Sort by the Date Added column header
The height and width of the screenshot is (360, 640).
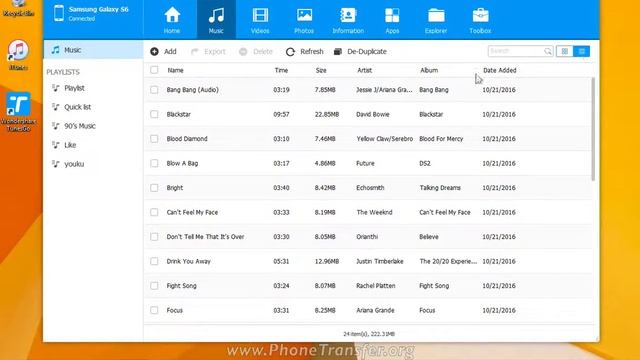500,70
